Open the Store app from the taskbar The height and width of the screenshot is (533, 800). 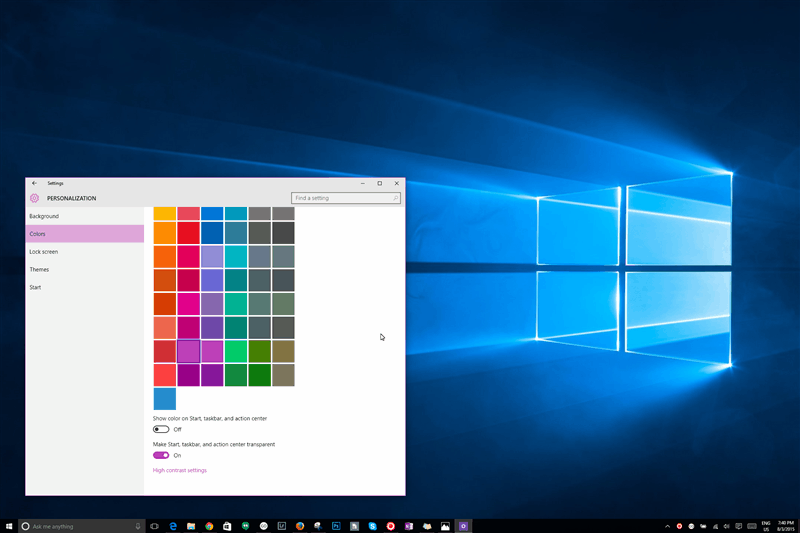pos(227,526)
